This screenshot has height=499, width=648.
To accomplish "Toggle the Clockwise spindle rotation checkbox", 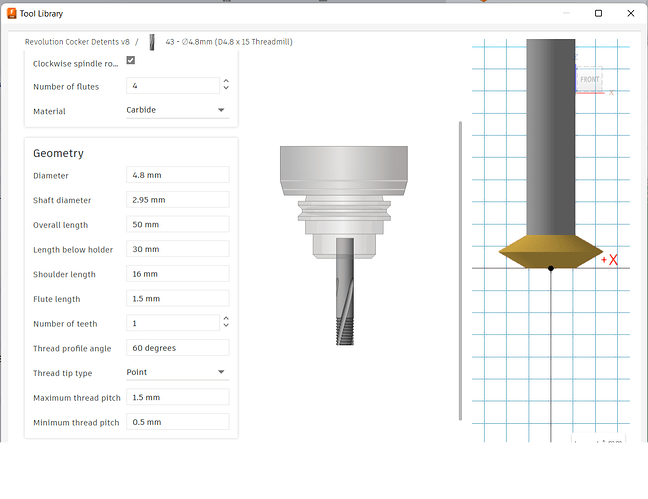I will (x=131, y=60).
